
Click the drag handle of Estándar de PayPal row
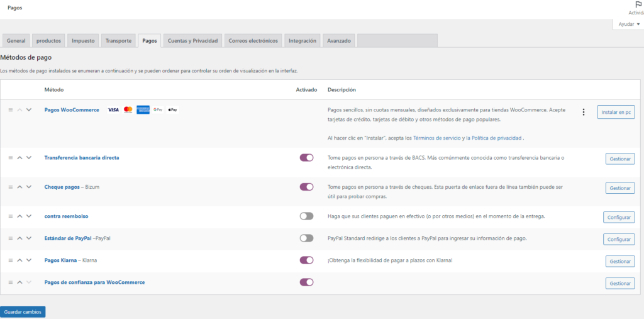pyautogui.click(x=11, y=238)
